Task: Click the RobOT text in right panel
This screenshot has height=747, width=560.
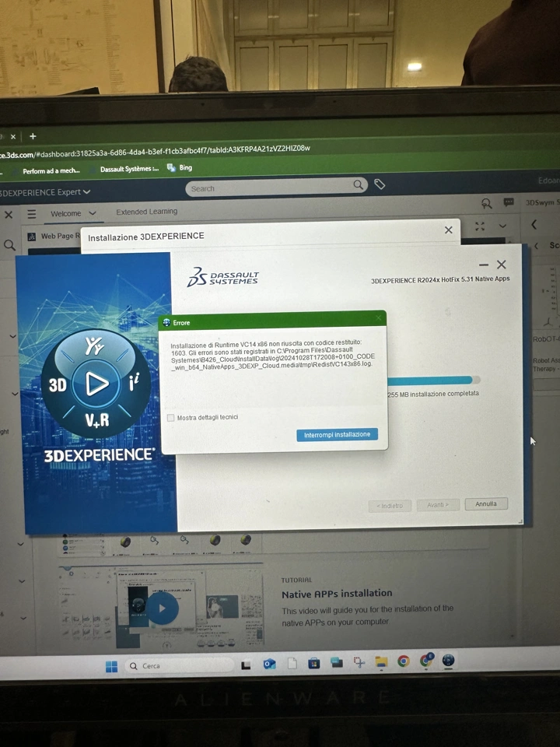Action: click(546, 339)
